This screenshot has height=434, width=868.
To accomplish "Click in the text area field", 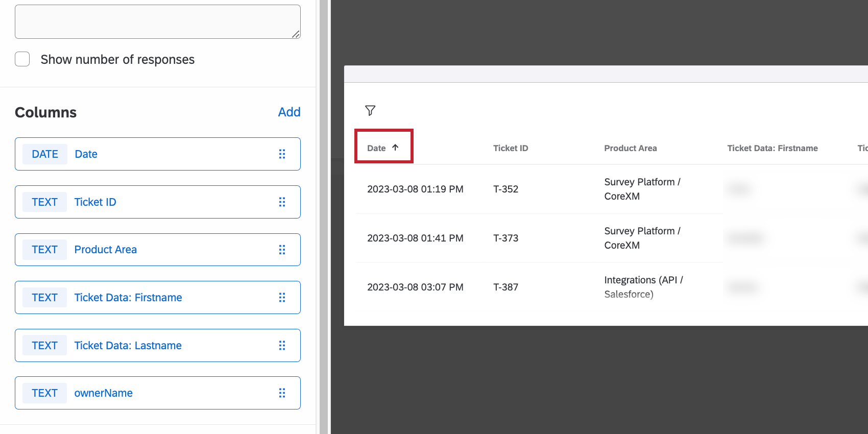I will 157,22.
